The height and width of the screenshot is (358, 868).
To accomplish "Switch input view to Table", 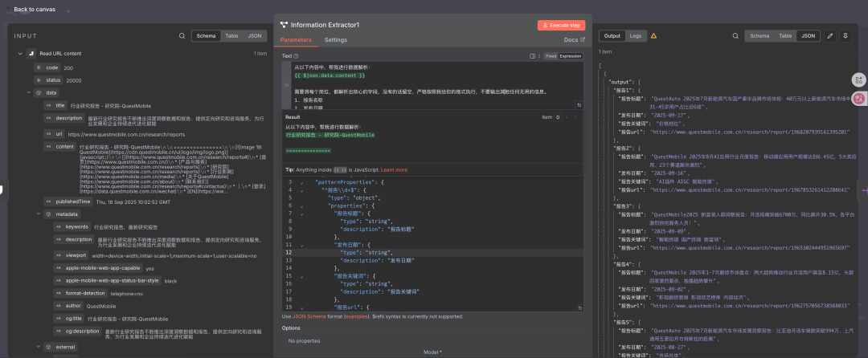I will tap(231, 36).
